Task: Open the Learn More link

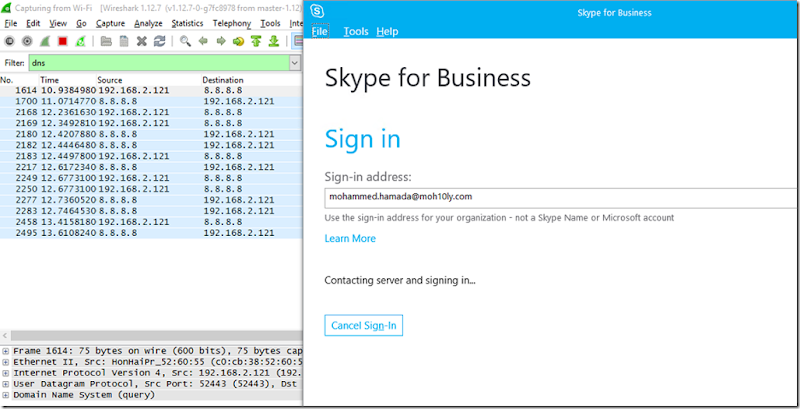Action: click(x=350, y=239)
